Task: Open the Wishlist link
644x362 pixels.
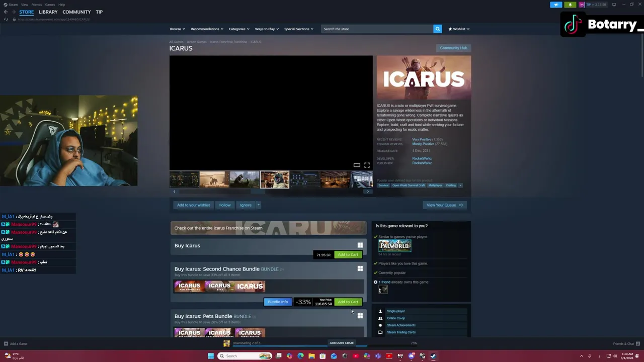Action: point(459,29)
